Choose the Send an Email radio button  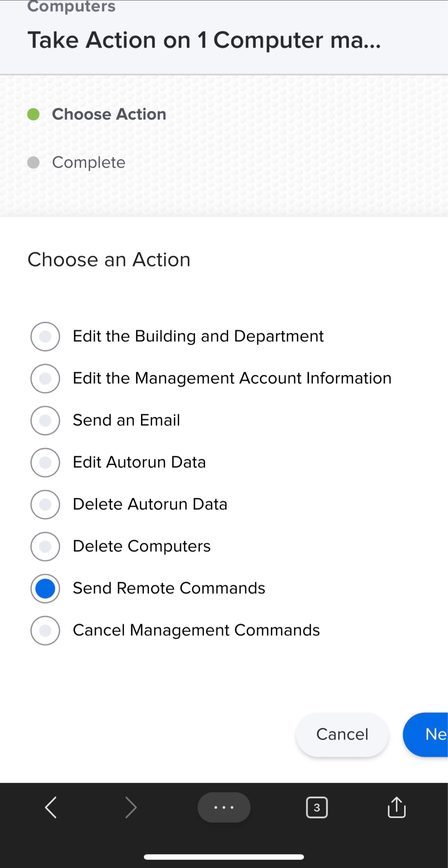point(45,420)
